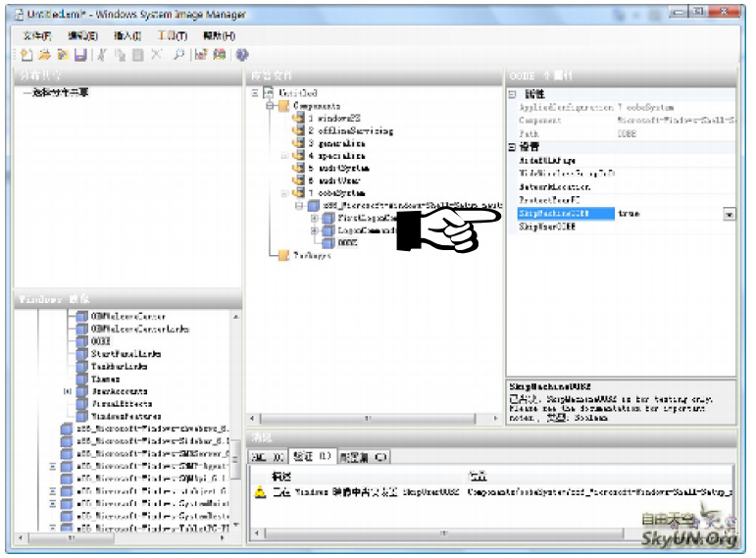This screenshot has height=558, width=756.
Task: Click the 5 auditSystem pass icon
Action: coord(299,168)
